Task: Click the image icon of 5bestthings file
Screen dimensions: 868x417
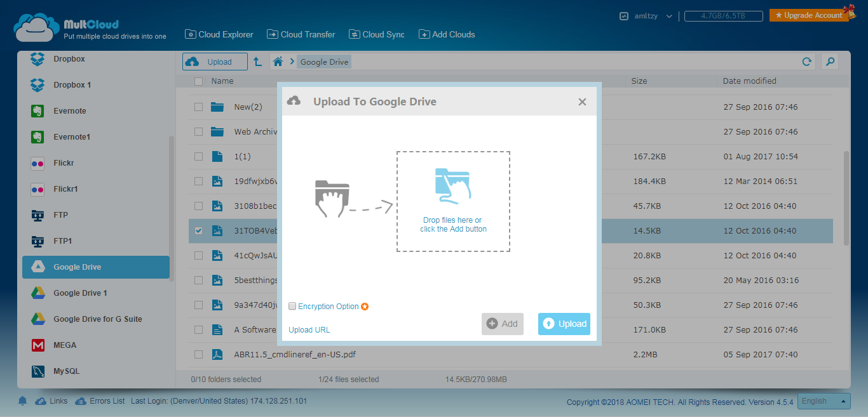Action: (x=217, y=281)
